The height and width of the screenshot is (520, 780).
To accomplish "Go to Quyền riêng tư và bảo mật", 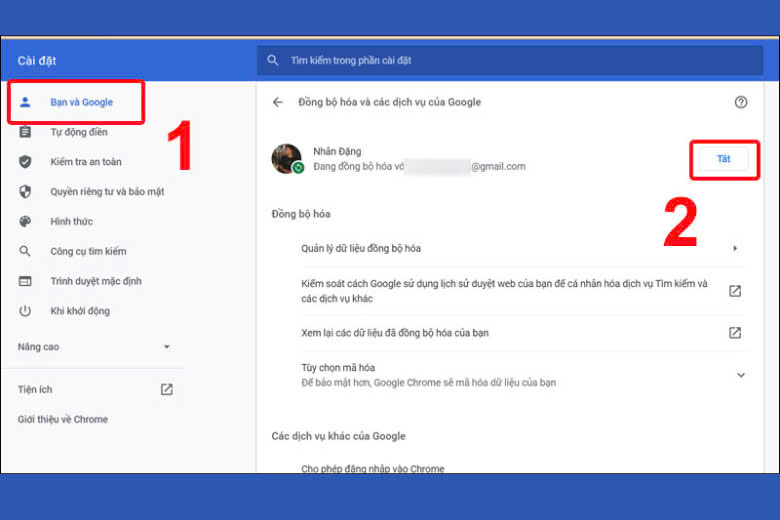I will [x=107, y=192].
